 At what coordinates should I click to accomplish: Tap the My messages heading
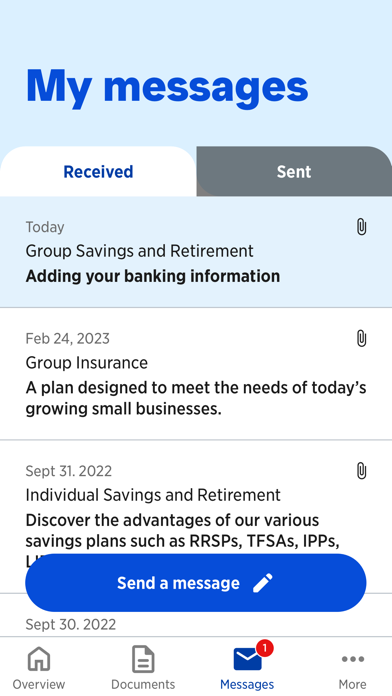[x=167, y=86]
